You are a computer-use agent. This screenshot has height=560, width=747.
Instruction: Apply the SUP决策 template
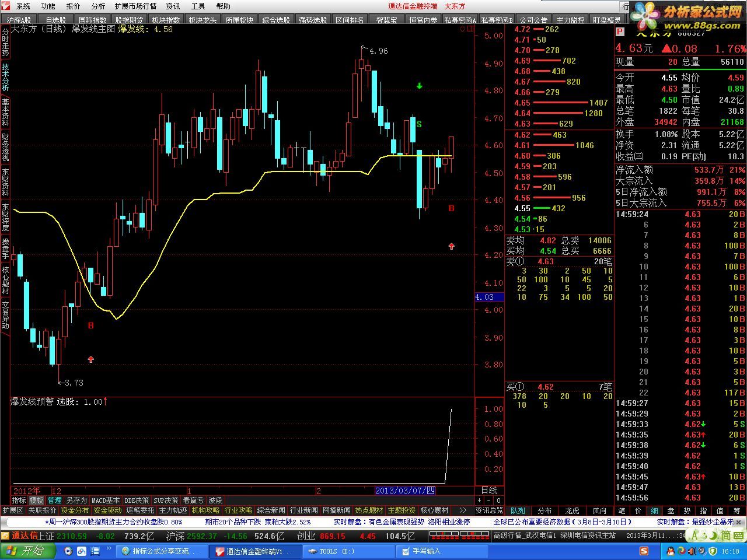pos(166,501)
